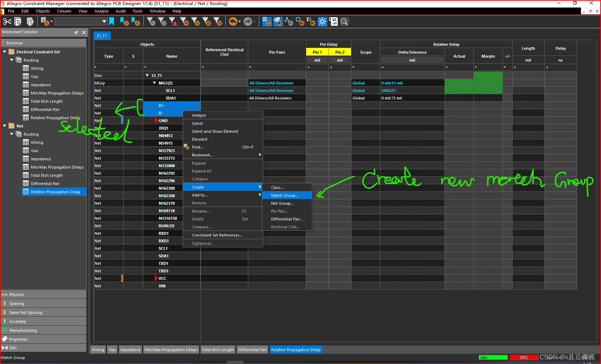Click the Paste clipboard toolbar icon
Image resolution: width=601 pixels, height=364 pixels.
click(30, 22)
